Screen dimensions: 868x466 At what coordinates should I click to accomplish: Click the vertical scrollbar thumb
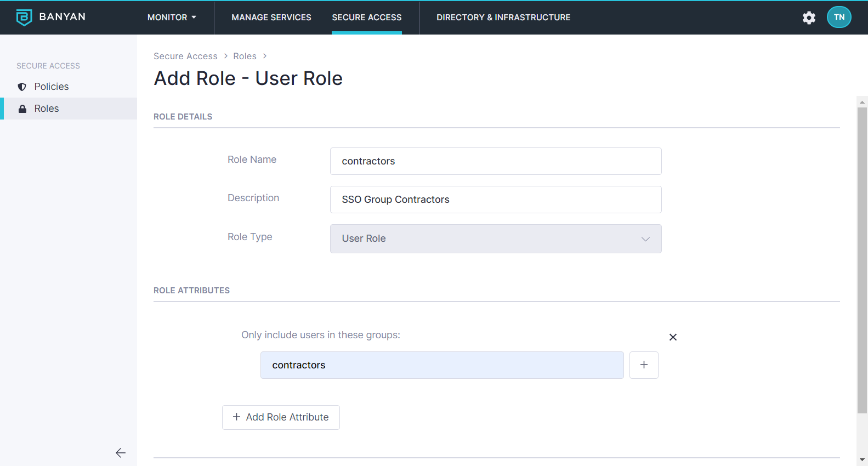pyautogui.click(x=862, y=260)
